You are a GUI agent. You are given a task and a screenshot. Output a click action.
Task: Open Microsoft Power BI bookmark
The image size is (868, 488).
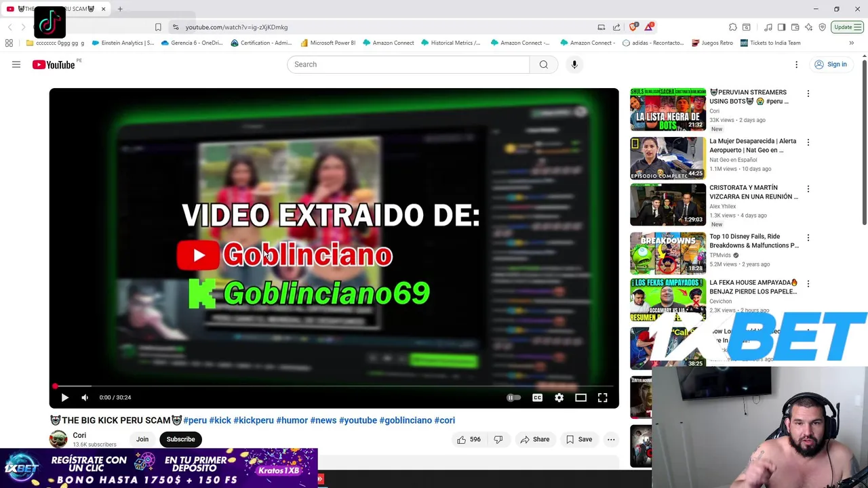coord(328,43)
